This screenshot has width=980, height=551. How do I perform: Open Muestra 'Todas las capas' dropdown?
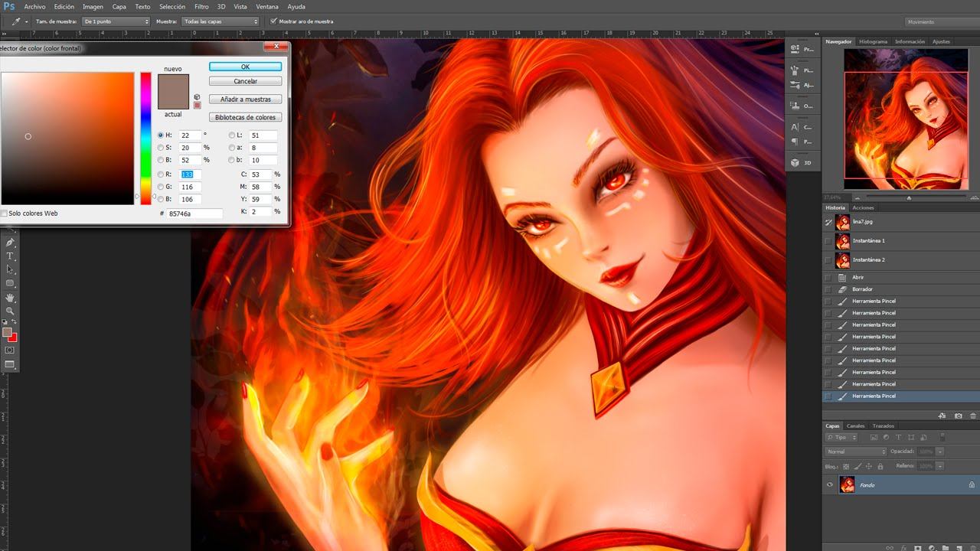coord(221,21)
